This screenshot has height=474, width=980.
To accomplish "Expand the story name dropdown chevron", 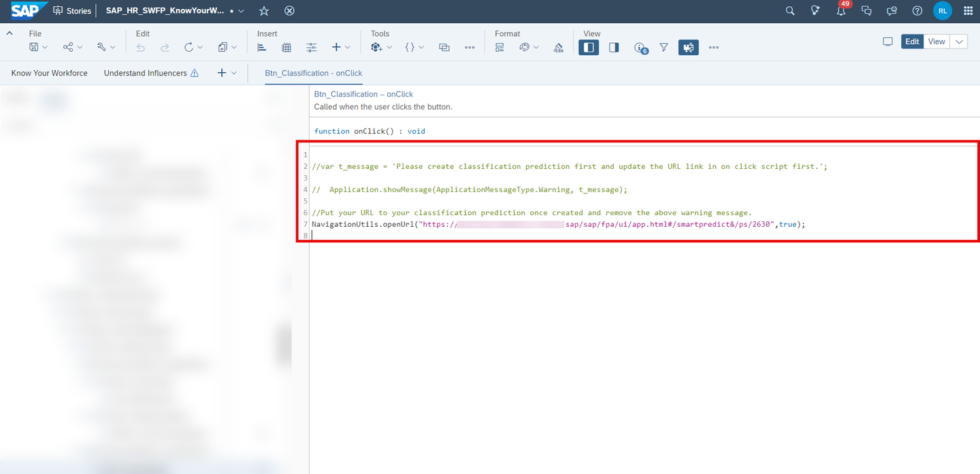I will coord(241,11).
